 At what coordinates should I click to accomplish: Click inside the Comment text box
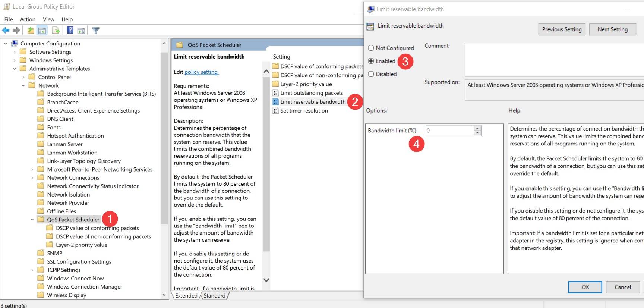[x=553, y=60]
